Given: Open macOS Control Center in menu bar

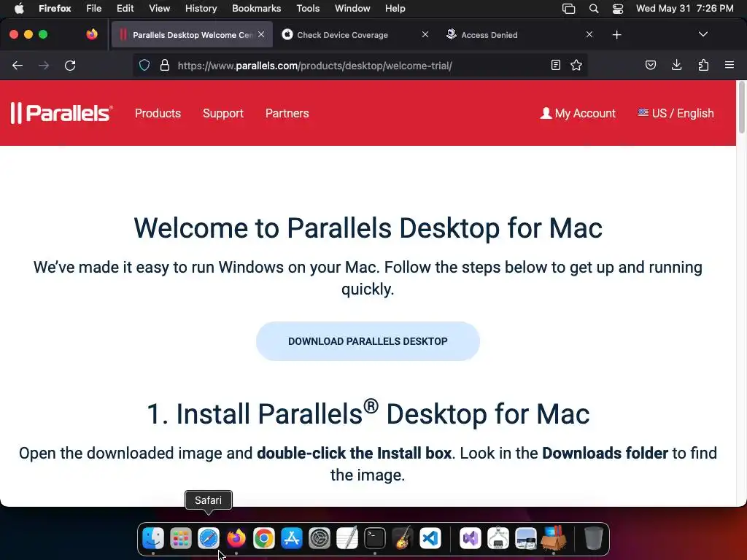Looking at the screenshot, I should pos(618,9).
